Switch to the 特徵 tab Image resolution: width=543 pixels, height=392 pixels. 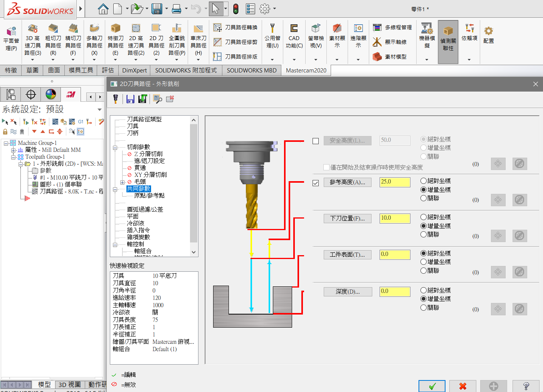[11, 70]
